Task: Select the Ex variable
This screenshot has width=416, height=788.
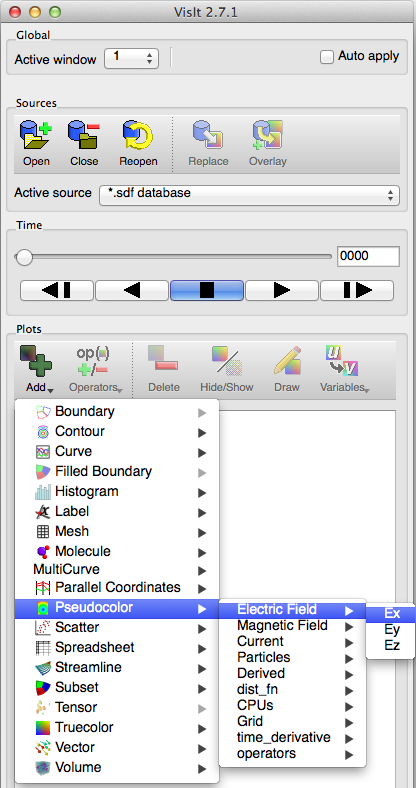Action: tap(391, 613)
